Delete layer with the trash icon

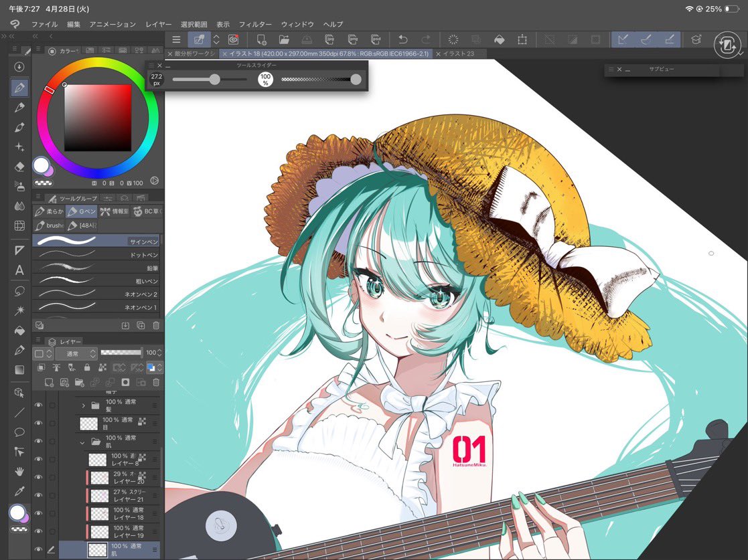pos(155,382)
